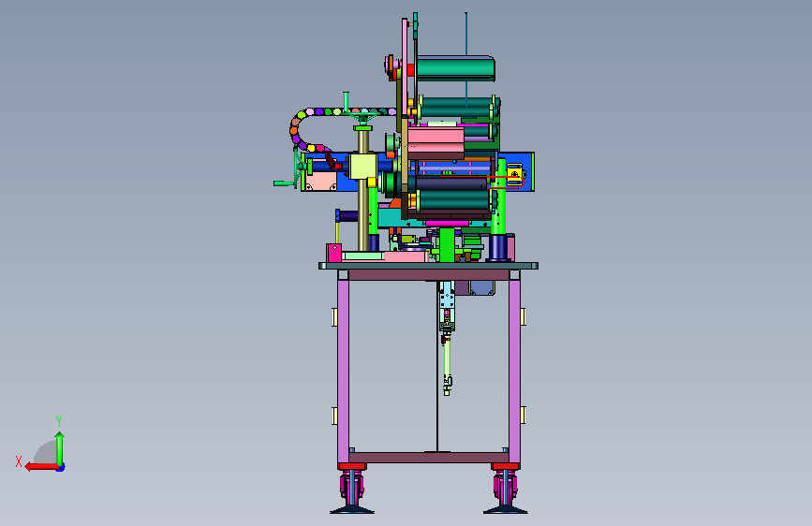Click the red X axis arrow of triad
This screenshot has width=812, height=526.
[x=41, y=467]
